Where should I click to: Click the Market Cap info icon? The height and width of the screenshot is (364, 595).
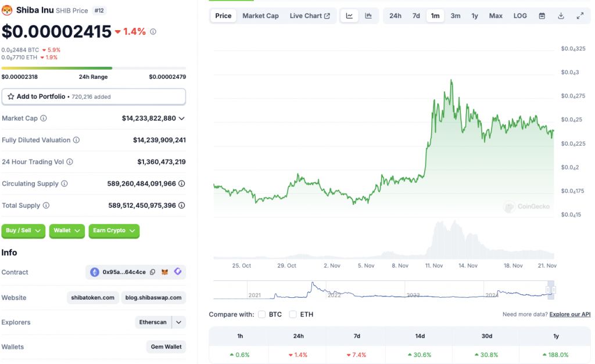[44, 118]
